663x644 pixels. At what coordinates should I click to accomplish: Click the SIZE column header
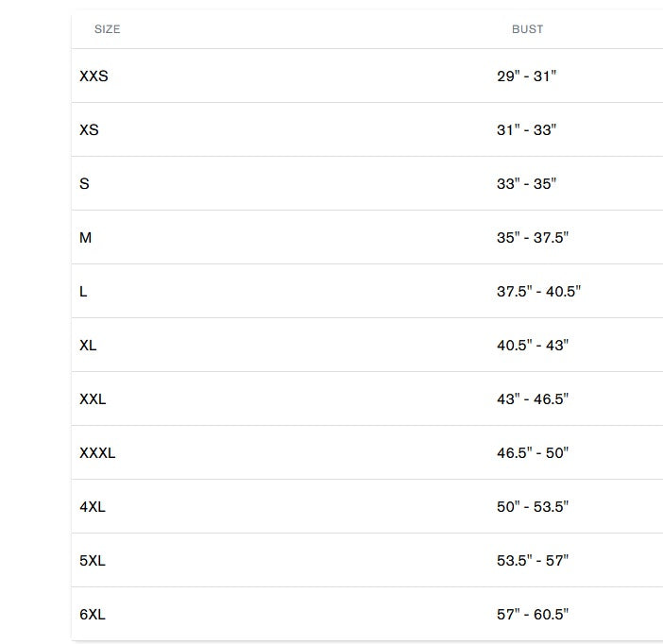108,29
